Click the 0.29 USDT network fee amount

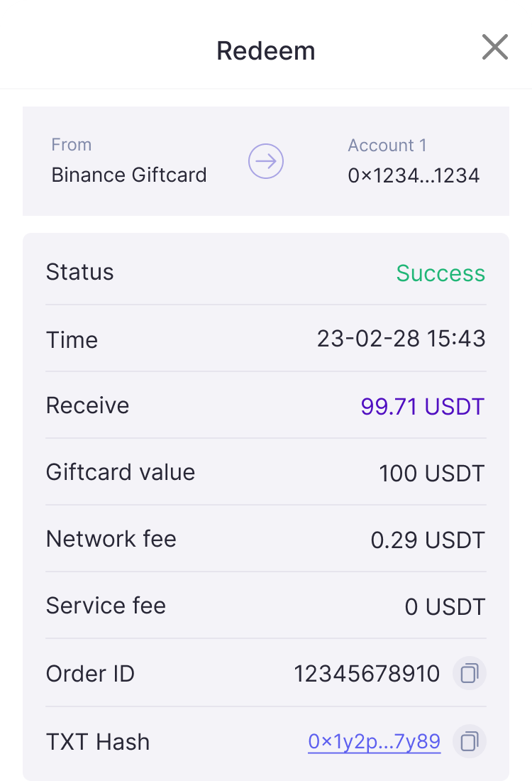427,540
